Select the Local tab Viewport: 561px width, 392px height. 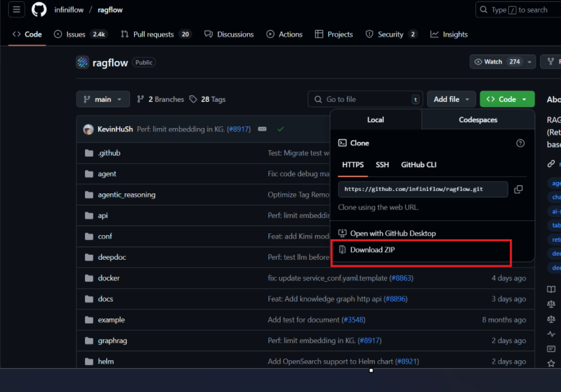click(375, 120)
